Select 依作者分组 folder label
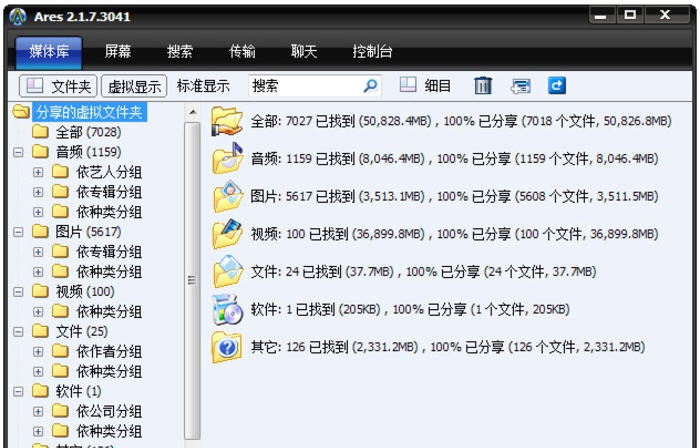Image resolution: width=700 pixels, height=448 pixels. pos(109,352)
